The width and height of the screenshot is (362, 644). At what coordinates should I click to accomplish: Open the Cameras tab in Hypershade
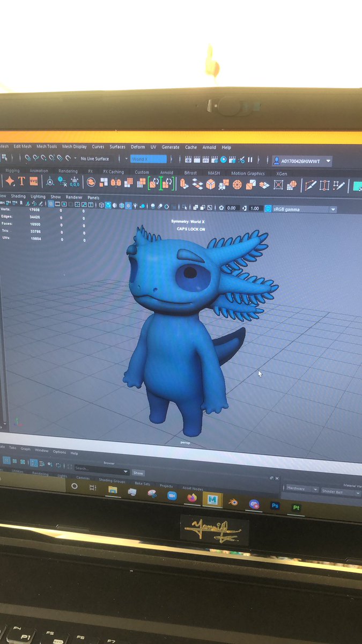tap(83, 478)
